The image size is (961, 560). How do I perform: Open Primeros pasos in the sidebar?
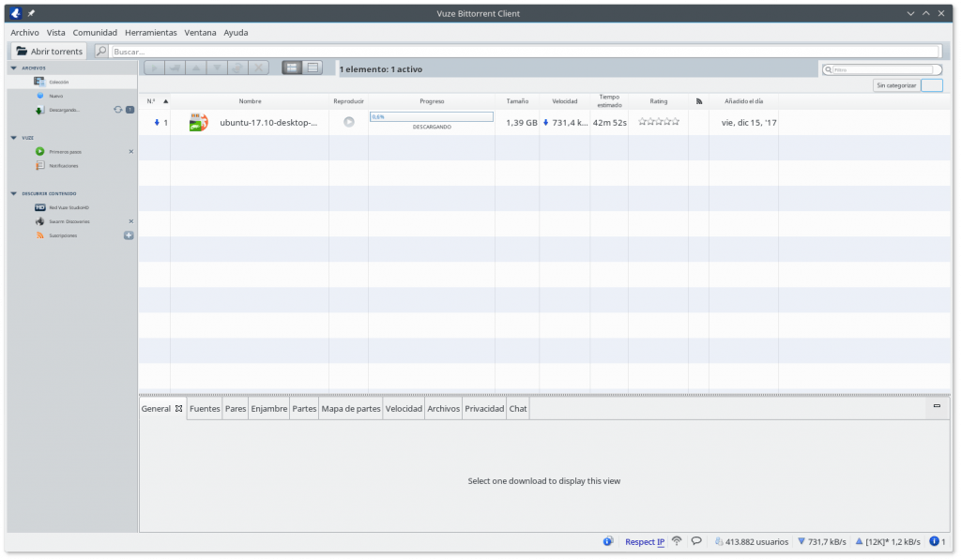click(x=65, y=151)
